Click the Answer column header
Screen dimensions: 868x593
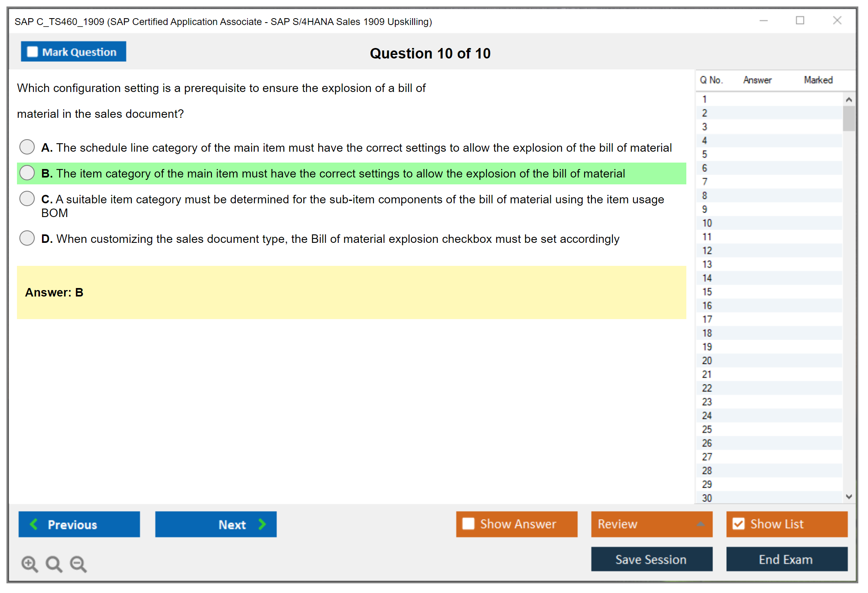pos(757,80)
